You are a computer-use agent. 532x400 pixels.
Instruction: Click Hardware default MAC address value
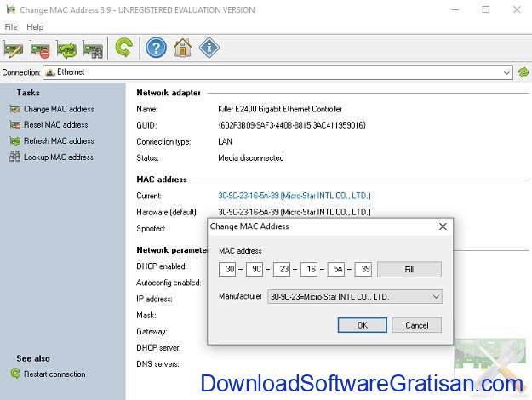[x=295, y=212]
